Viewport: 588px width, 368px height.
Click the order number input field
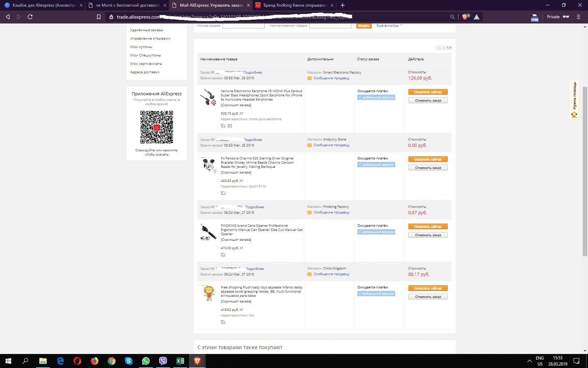(x=244, y=26)
